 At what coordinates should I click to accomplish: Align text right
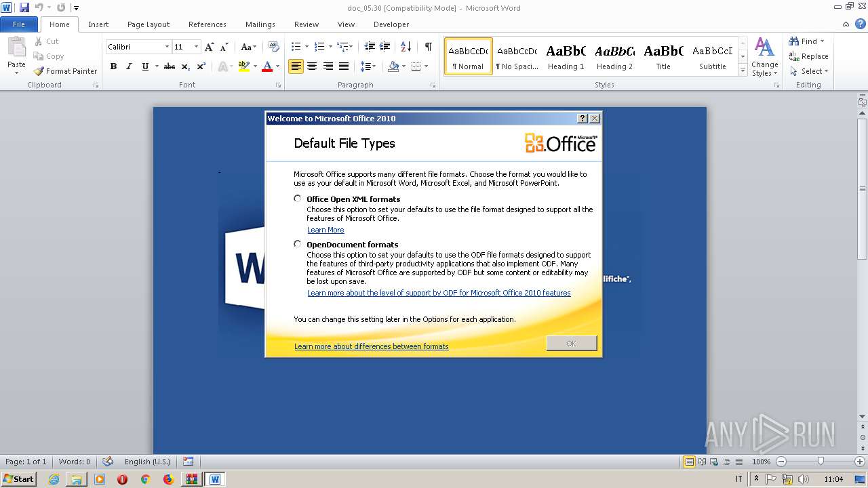pos(328,66)
